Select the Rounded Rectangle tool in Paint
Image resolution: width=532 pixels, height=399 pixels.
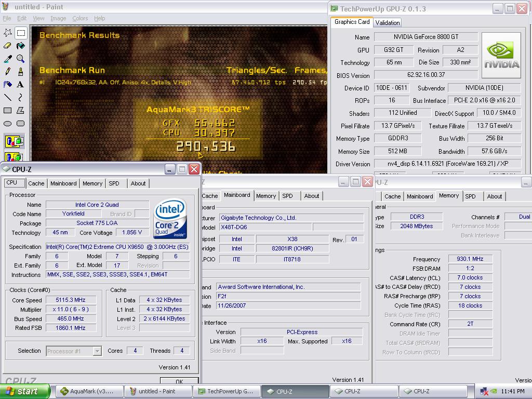pyautogui.click(x=21, y=124)
